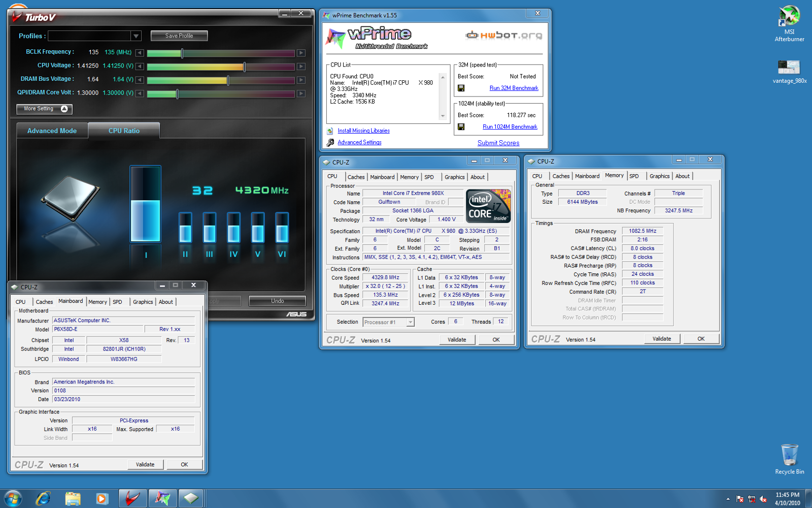Click the CPU Voltage slider thumb
812x508 pixels.
point(245,67)
